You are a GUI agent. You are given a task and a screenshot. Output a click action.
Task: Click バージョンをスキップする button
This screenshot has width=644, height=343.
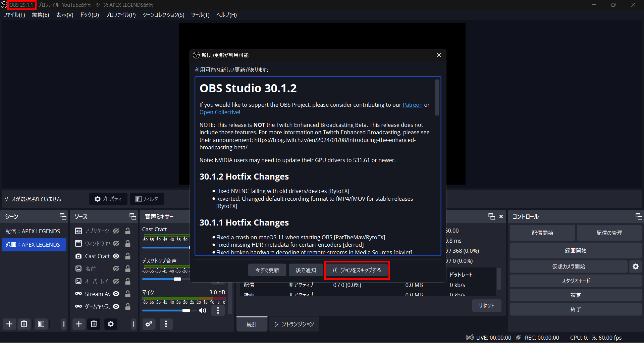(x=357, y=270)
